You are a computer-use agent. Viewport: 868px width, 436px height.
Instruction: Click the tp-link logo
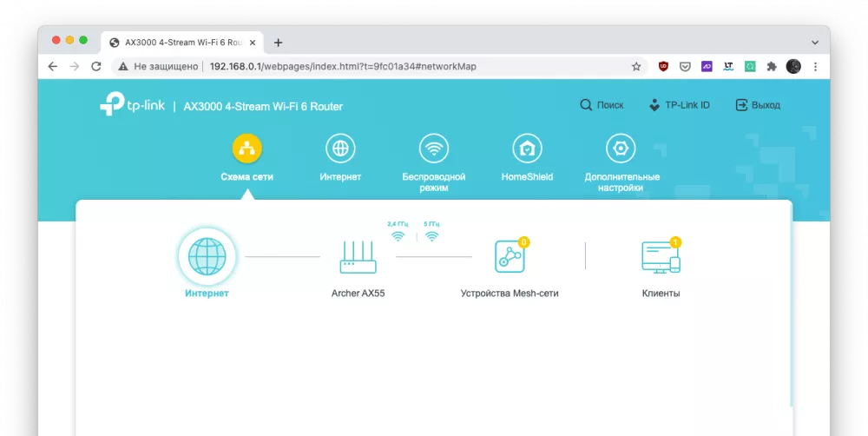tap(132, 103)
